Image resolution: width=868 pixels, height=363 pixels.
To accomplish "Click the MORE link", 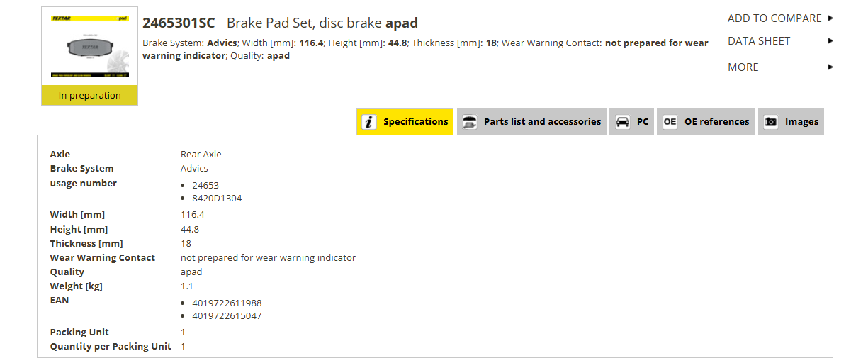I will pos(743,67).
